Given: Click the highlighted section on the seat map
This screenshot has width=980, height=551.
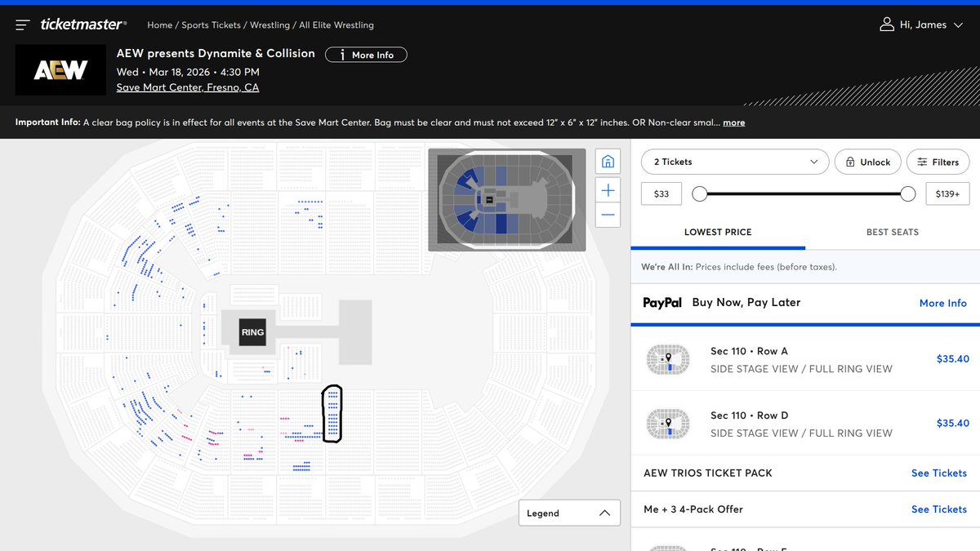Looking at the screenshot, I should tap(332, 415).
